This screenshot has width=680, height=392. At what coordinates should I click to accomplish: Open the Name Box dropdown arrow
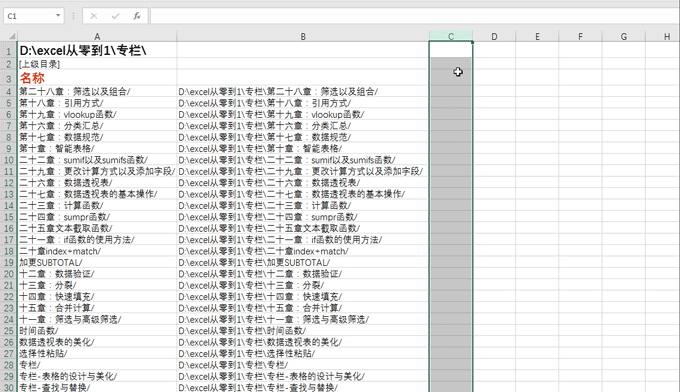(x=58, y=16)
